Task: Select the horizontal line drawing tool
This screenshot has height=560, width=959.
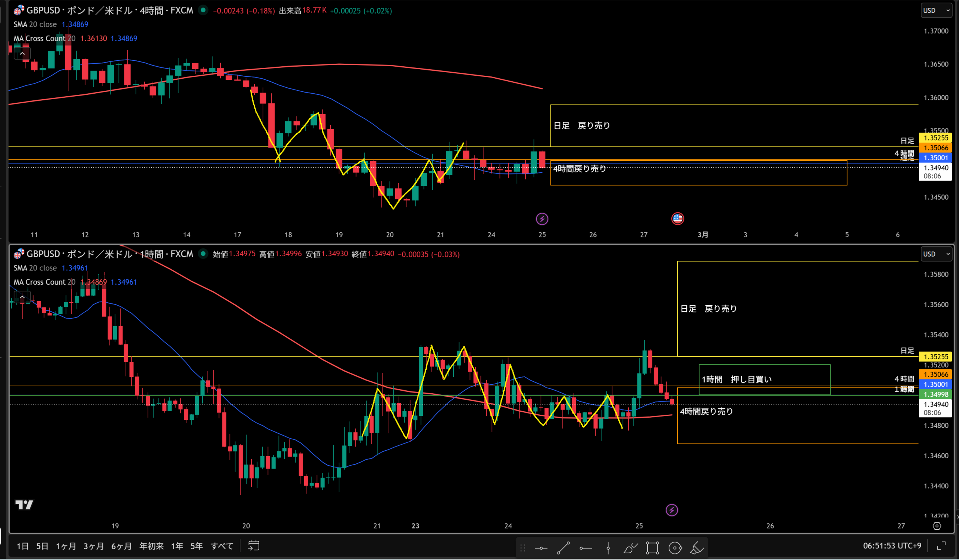Action: pyautogui.click(x=541, y=548)
